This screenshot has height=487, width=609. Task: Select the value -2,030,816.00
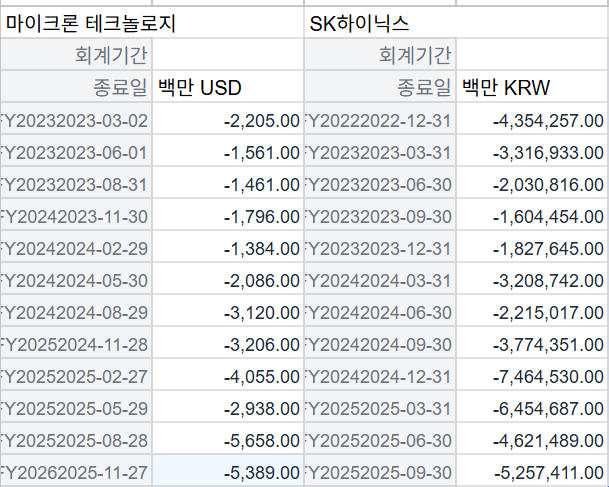coord(532,183)
